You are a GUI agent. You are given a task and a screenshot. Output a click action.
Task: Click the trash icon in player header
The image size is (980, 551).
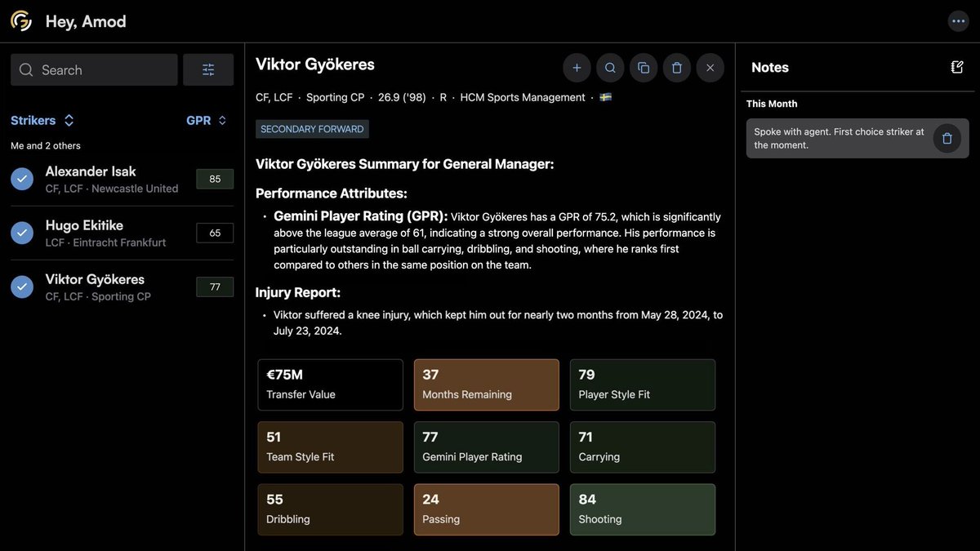tap(677, 68)
